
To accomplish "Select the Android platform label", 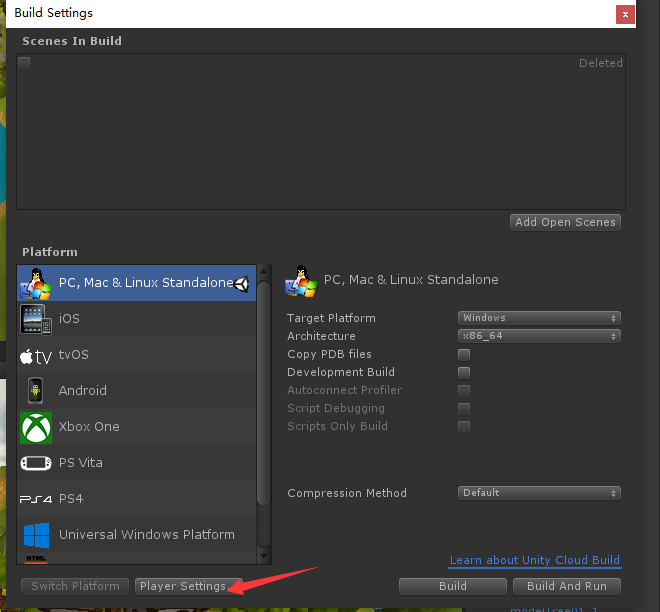I will [82, 391].
